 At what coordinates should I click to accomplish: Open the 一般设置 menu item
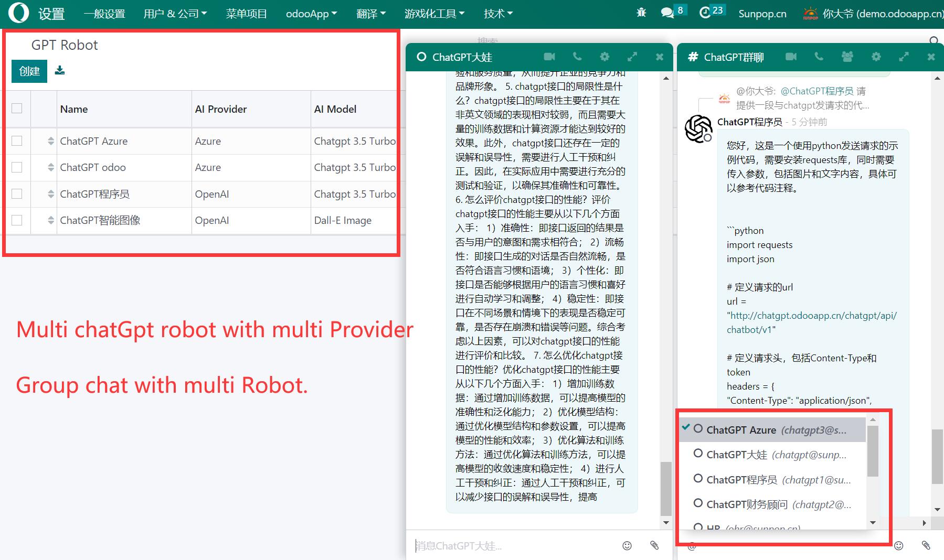(104, 14)
